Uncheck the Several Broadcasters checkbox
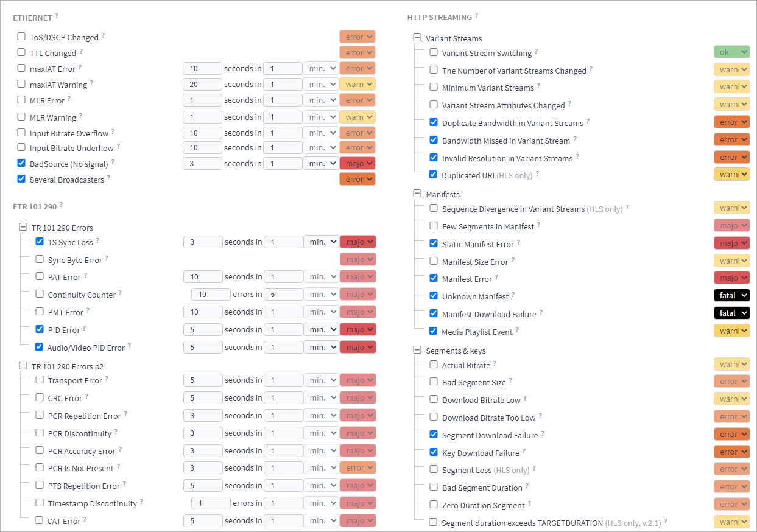Viewport: 757px width, 532px height. [21, 179]
